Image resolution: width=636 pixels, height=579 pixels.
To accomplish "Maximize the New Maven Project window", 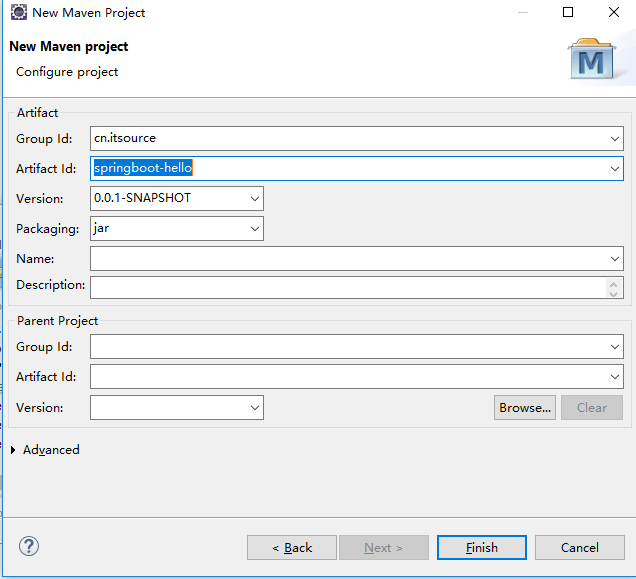I will (568, 12).
